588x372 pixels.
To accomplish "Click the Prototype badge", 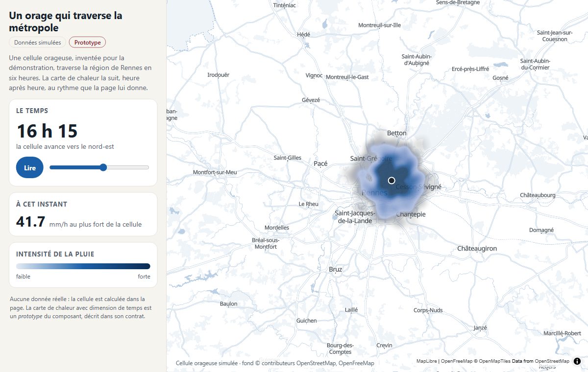I will [88, 43].
